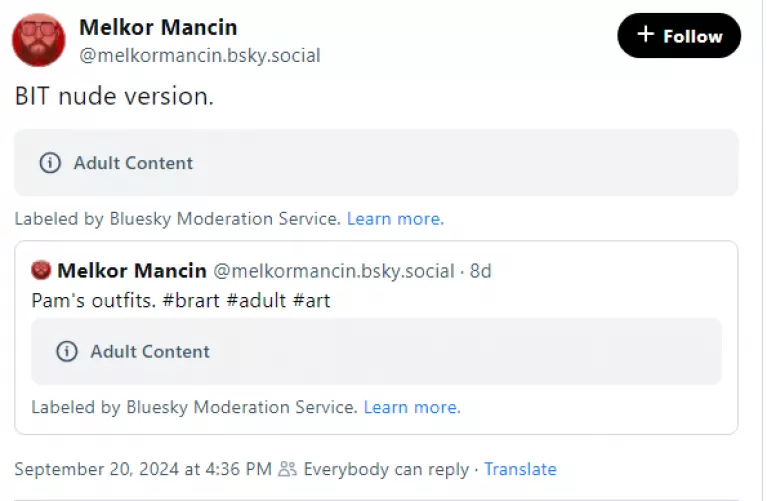The width and height of the screenshot is (767, 501).
Task: Open Learn more under the main post
Action: click(x=395, y=218)
